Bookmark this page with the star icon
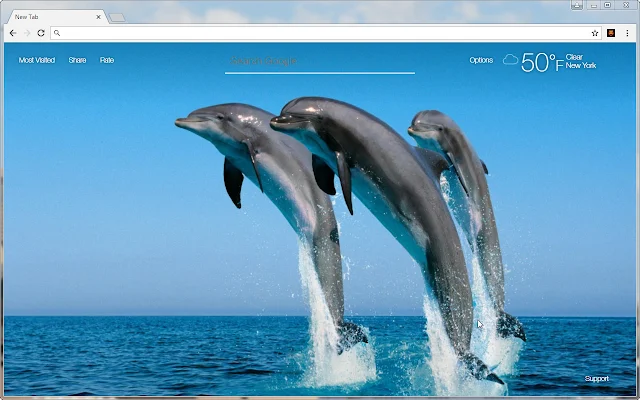The width and height of the screenshot is (640, 400). [x=595, y=33]
